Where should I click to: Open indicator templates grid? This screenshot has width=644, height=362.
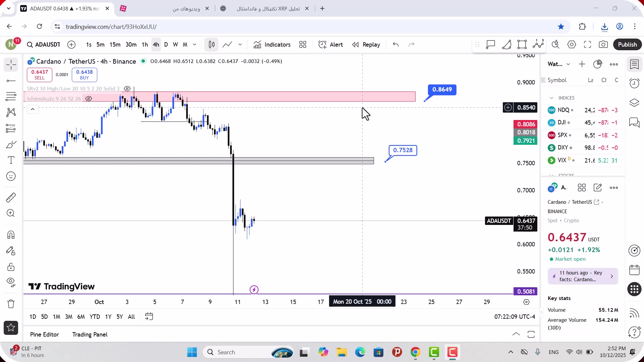coord(303,45)
